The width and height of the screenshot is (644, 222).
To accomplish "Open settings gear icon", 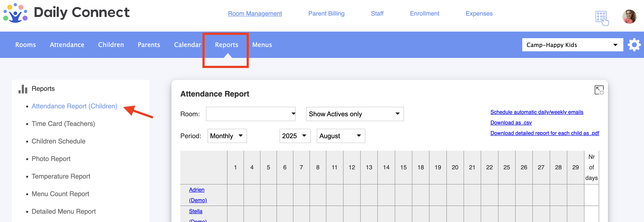I will (x=634, y=45).
